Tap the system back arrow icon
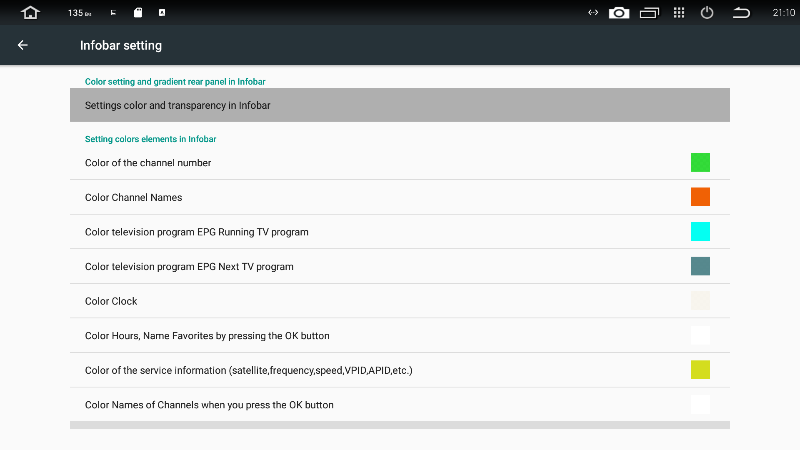800x450 pixels. [x=741, y=13]
